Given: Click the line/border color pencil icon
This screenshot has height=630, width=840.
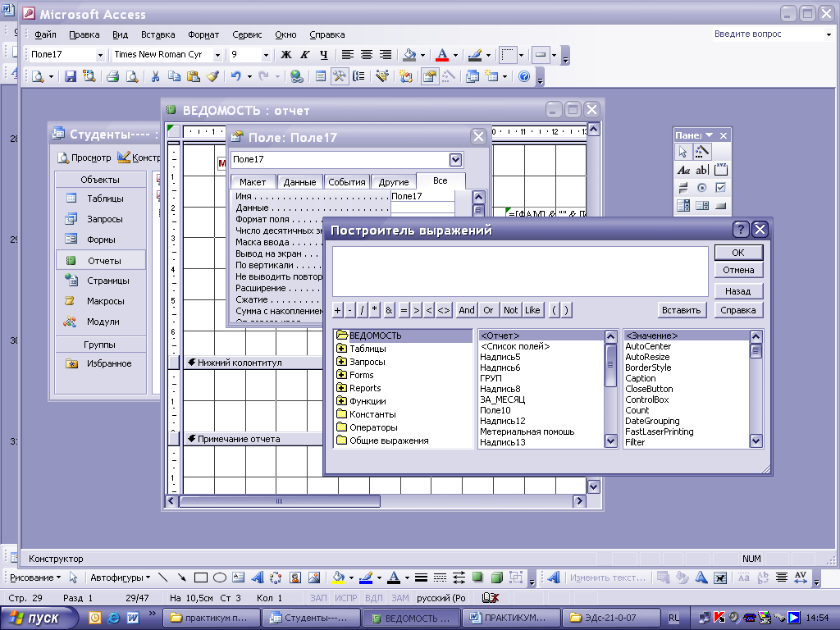Looking at the screenshot, I should click(475, 55).
